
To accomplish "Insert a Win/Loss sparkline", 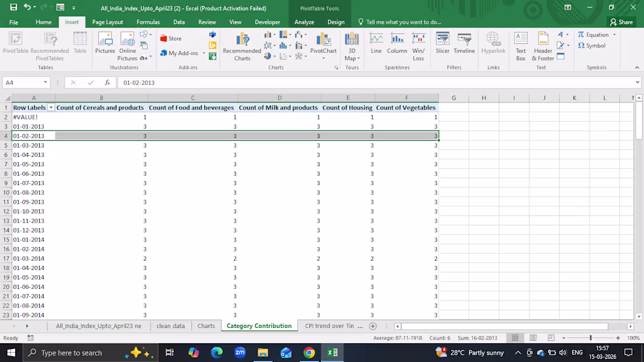I will pyautogui.click(x=419, y=46).
